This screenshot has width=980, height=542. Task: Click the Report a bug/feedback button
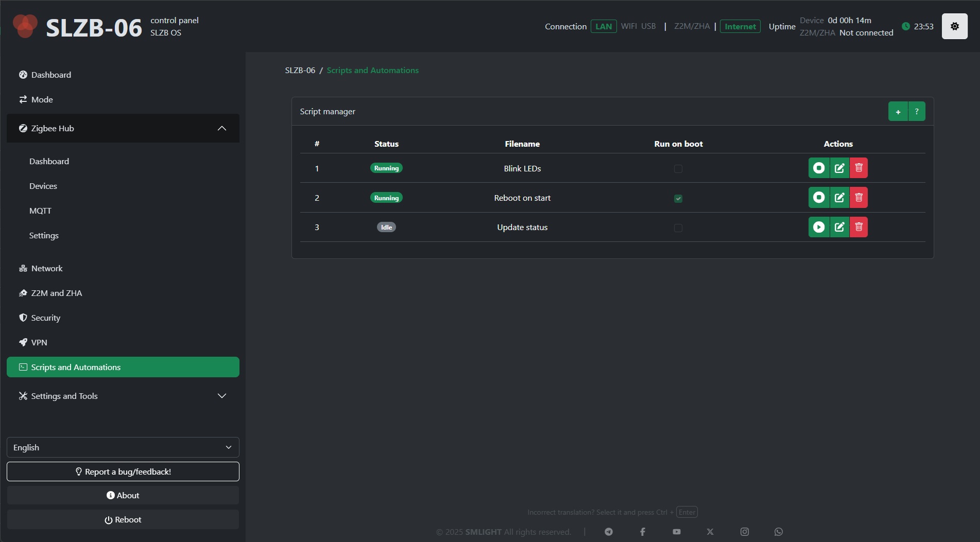123,471
